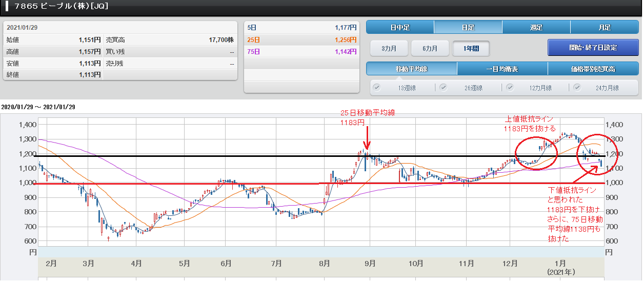Choose the 6カ月 period button
Image resolution: width=644 pixels, height=282 pixels.
tap(430, 49)
